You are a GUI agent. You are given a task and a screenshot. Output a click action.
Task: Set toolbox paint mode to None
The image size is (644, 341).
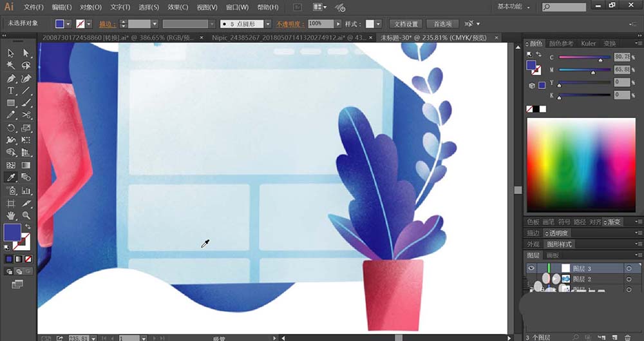[x=28, y=259]
